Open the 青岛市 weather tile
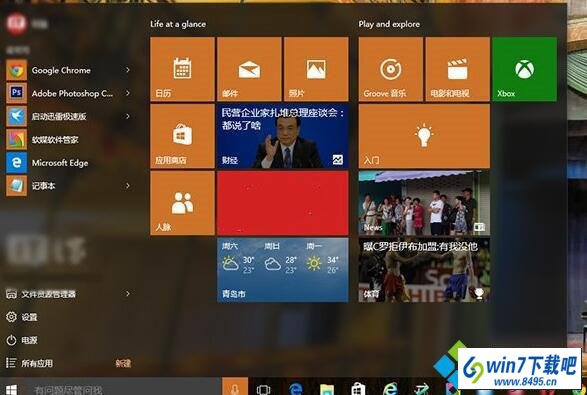This screenshot has height=395, width=587. pos(283,270)
